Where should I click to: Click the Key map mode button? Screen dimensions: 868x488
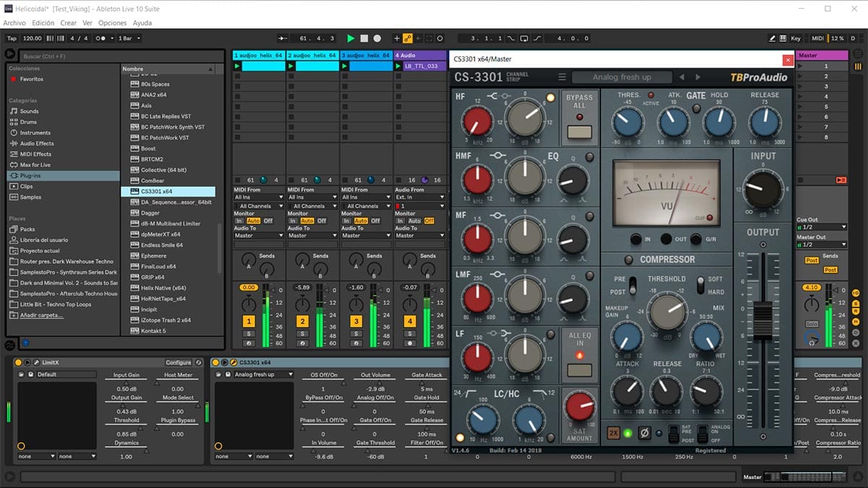click(796, 38)
